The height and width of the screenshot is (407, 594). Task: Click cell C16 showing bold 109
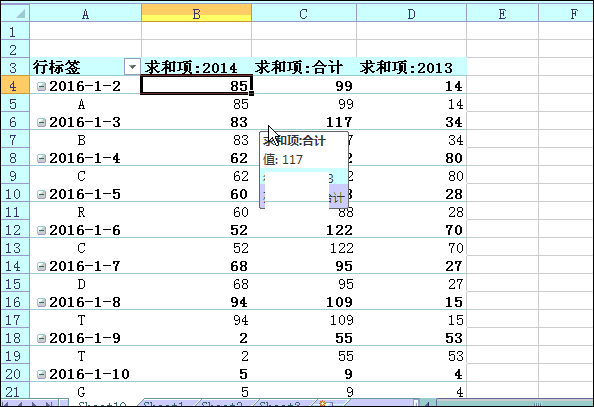tap(304, 301)
